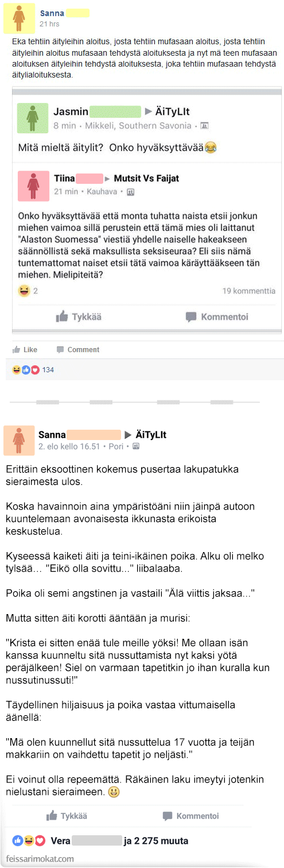Open the ÄiTyLIt group next to Jasmin
Screen dimensions: 284x868
(173, 111)
